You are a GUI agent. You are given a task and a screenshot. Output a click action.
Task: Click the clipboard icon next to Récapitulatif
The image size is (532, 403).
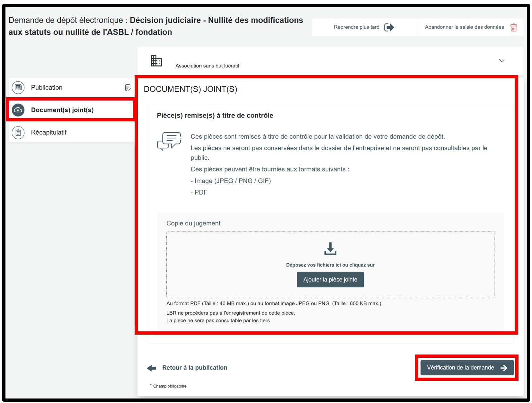pyautogui.click(x=18, y=133)
